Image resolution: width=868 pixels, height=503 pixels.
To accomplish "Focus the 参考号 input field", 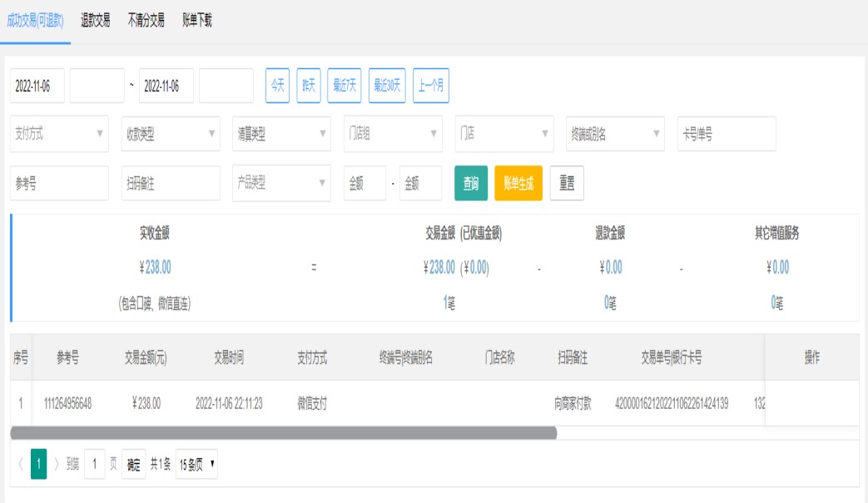I will pyautogui.click(x=59, y=184).
